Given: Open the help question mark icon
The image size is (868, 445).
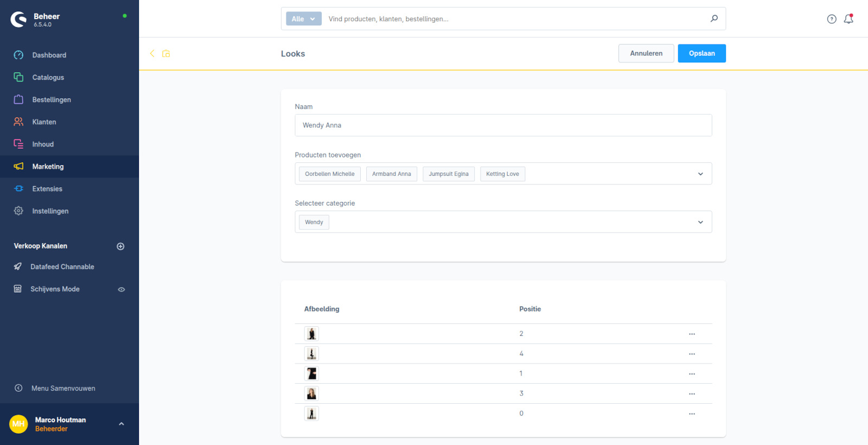Looking at the screenshot, I should pyautogui.click(x=831, y=19).
